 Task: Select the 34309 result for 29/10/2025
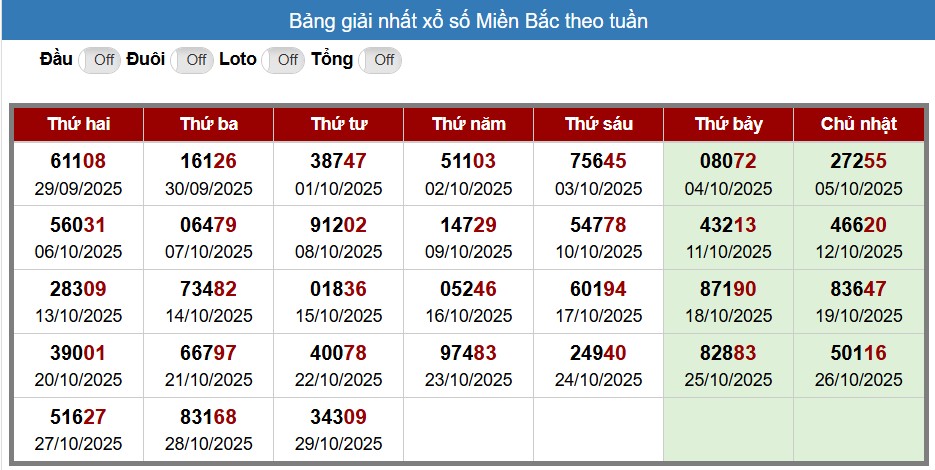(339, 417)
